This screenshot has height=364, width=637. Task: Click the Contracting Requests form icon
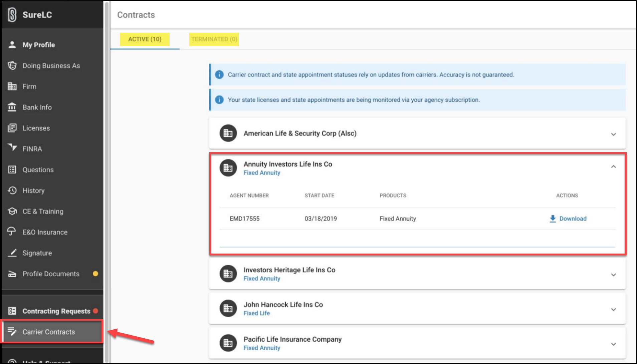(x=12, y=311)
